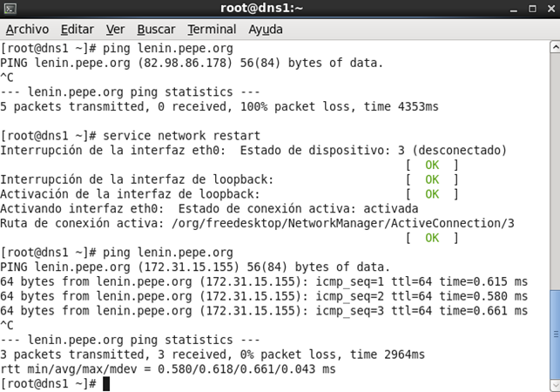
Task: Click the root@dns1:~ window title
Action: pyautogui.click(x=261, y=8)
